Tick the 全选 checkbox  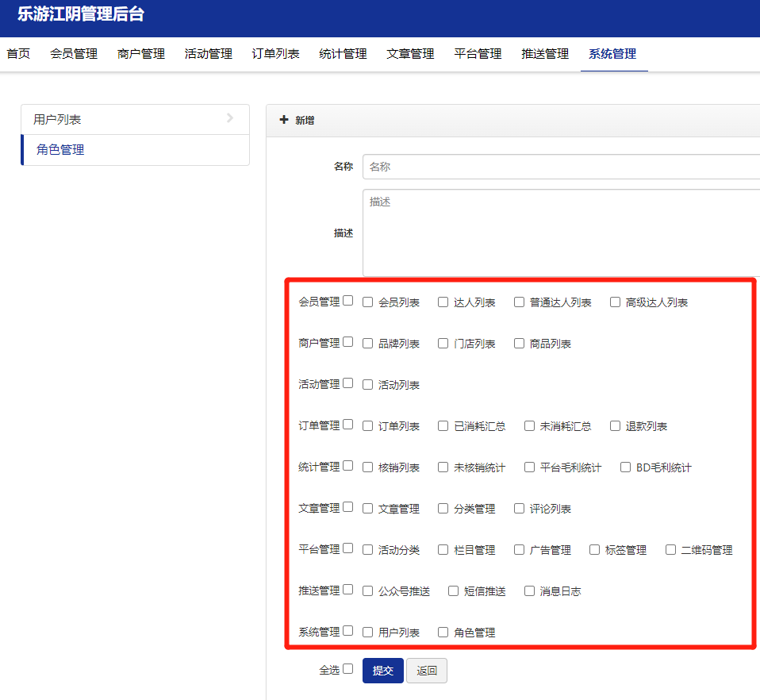pos(348,669)
